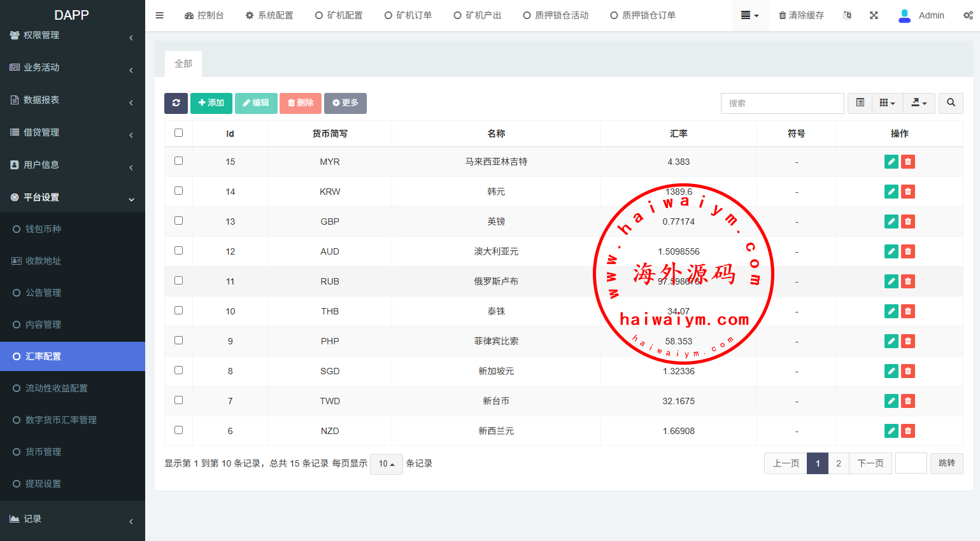
Task: Click the refresh icon button
Action: tap(176, 103)
